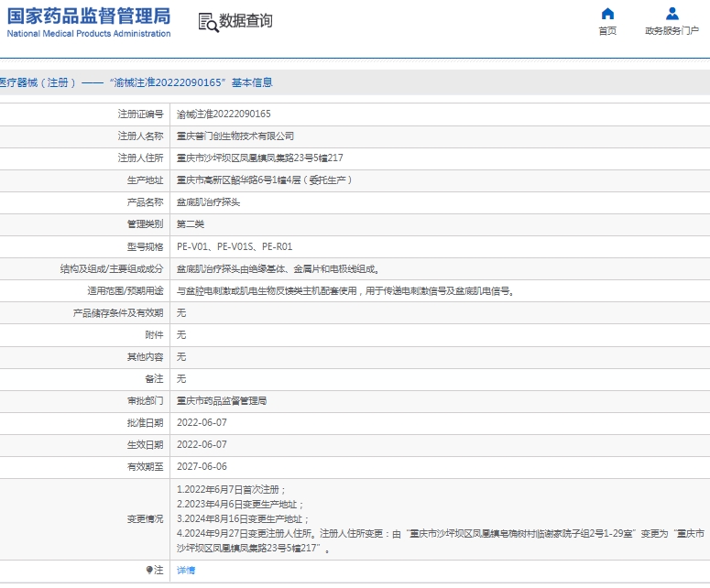
Task: Click the 备注 field label
Action: pos(154,379)
